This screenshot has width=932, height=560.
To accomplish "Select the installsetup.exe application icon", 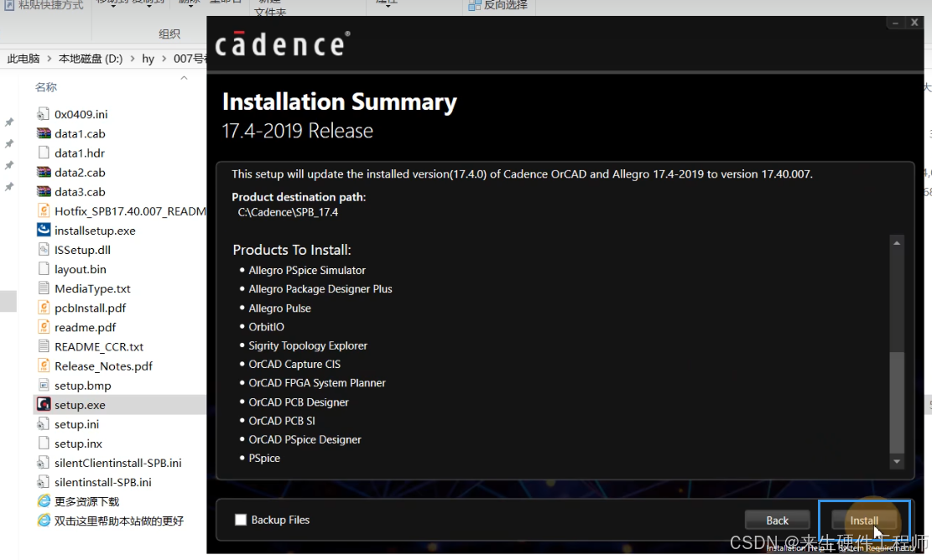I will 44,231.
